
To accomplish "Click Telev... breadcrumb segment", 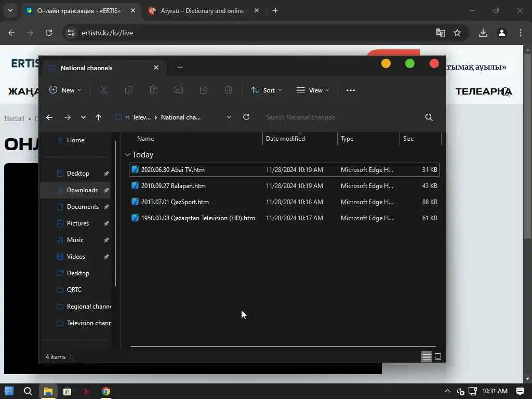I will pyautogui.click(x=141, y=117).
